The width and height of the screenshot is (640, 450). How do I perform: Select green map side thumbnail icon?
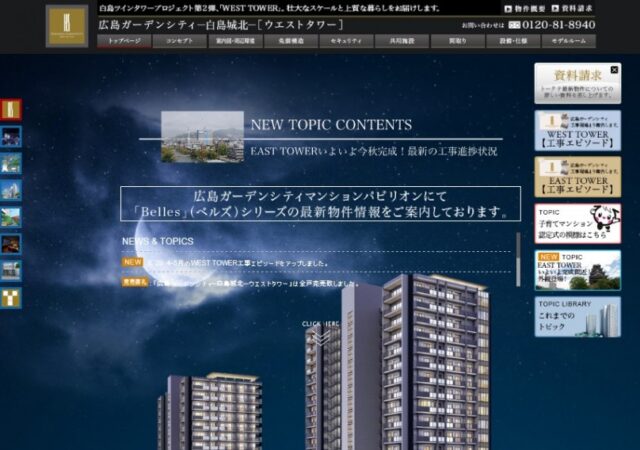tap(11, 163)
